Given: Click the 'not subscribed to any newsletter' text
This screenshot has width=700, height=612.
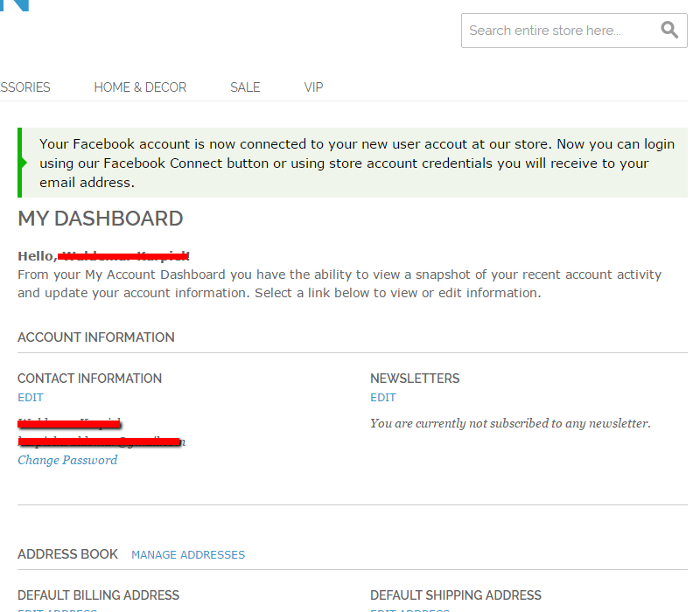Looking at the screenshot, I should coord(510,424).
